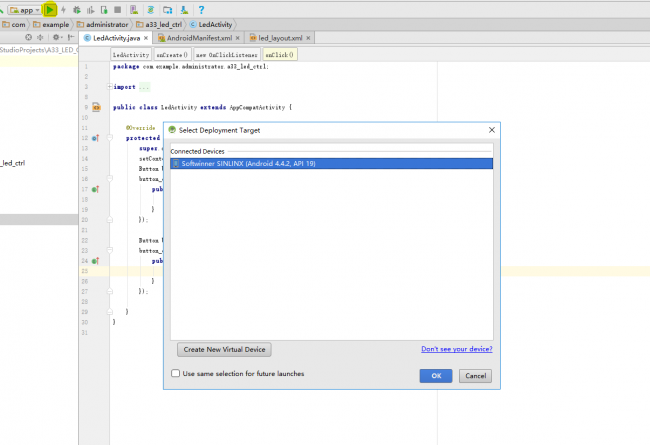650x445 pixels.
Task: Hide the project tool window icon
Action: pos(71,37)
